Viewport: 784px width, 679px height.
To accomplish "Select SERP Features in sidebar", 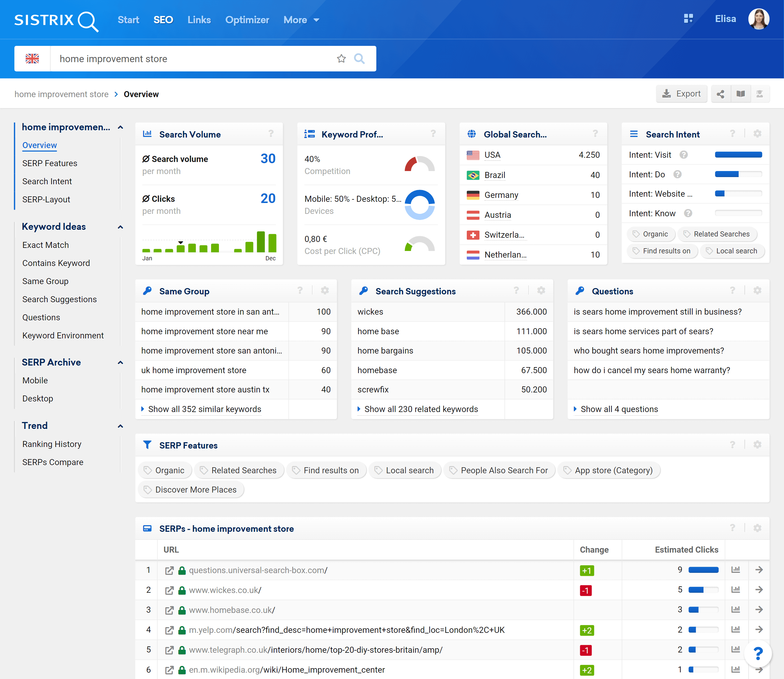I will (50, 163).
